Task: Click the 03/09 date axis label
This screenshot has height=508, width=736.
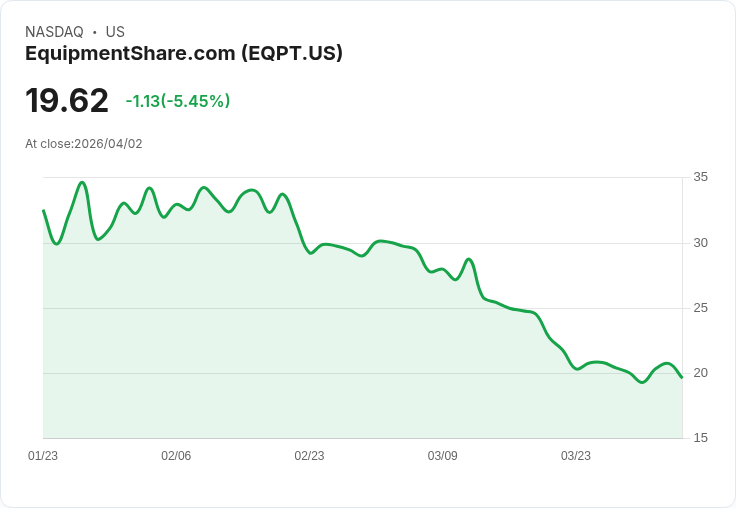Action: pyautogui.click(x=442, y=456)
